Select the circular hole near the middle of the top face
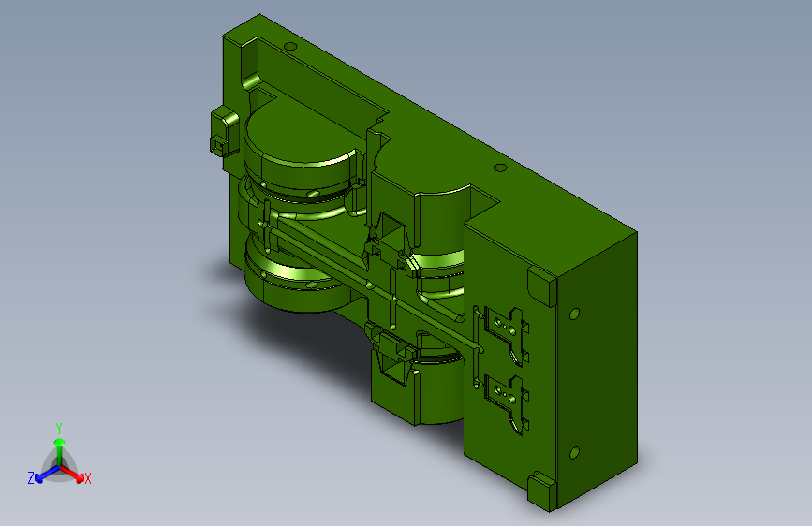The width and height of the screenshot is (812, 526). pyautogui.click(x=500, y=168)
